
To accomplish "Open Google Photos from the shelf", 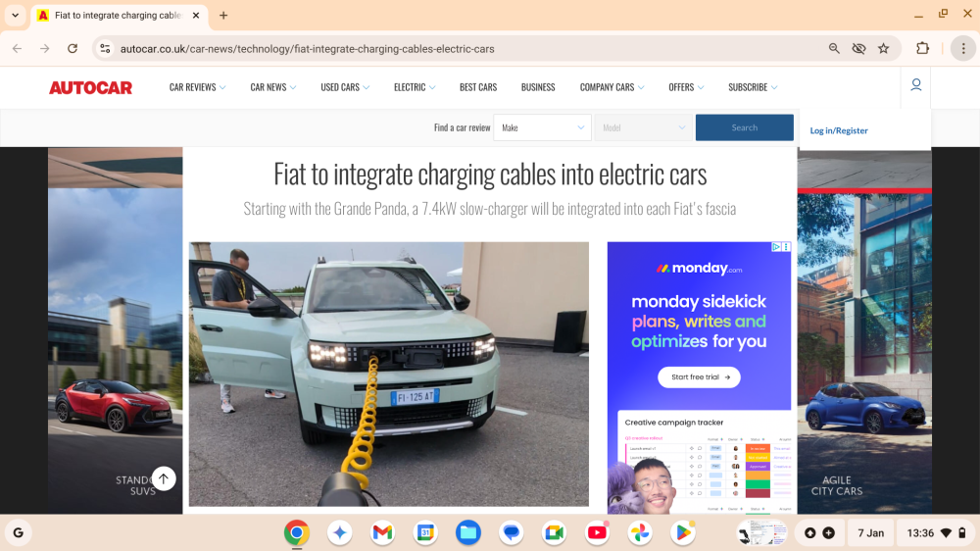I will click(640, 533).
